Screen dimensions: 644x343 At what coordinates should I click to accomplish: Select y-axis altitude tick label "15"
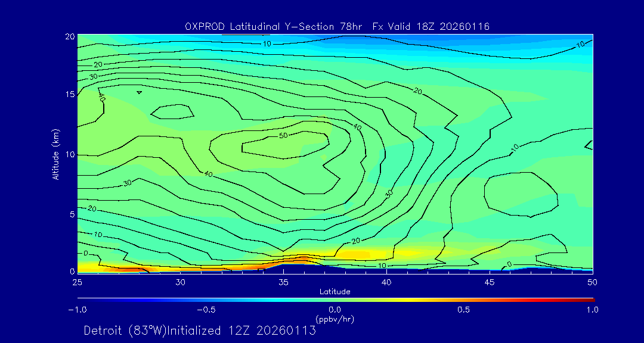pyautogui.click(x=70, y=95)
